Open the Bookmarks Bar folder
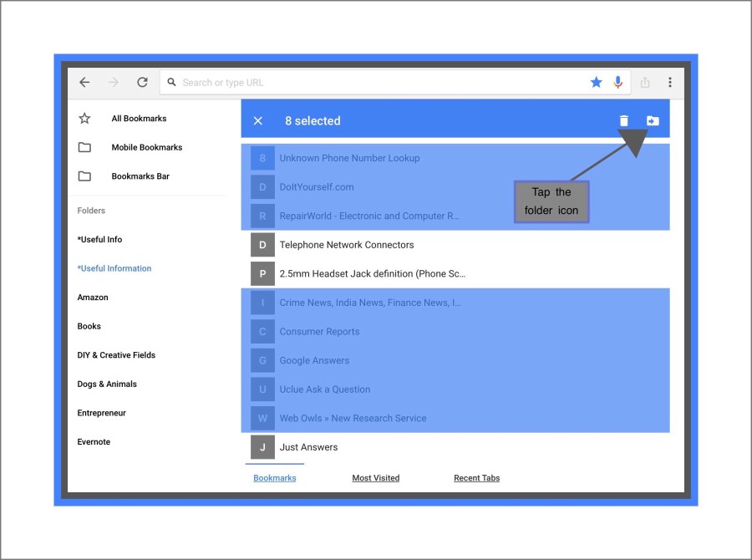The image size is (752, 560). click(x=140, y=176)
